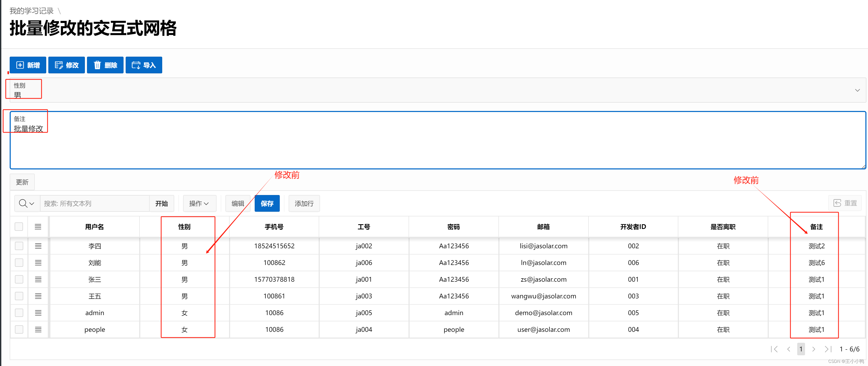This screenshot has width=868, height=366.
Task: Expand the 性别 select dropdown chevron
Action: (x=857, y=90)
